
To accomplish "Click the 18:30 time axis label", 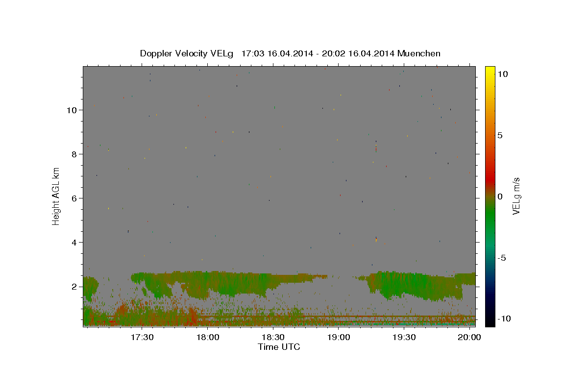I will tap(273, 338).
